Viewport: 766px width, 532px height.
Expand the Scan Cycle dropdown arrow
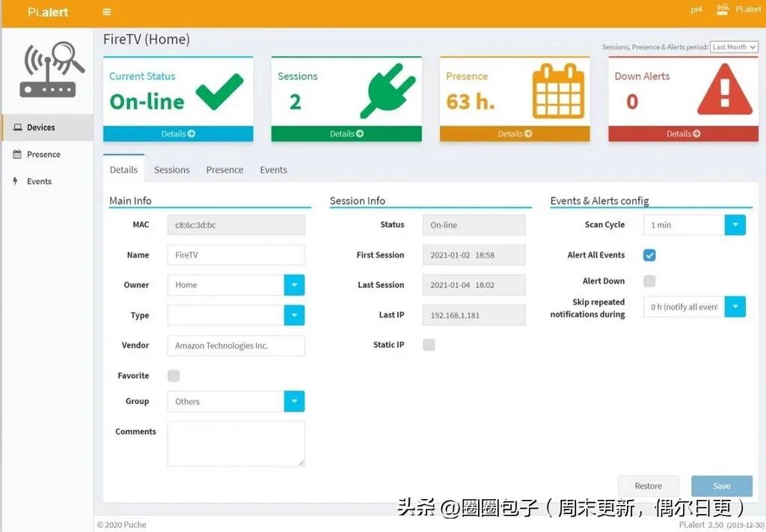[735, 225]
